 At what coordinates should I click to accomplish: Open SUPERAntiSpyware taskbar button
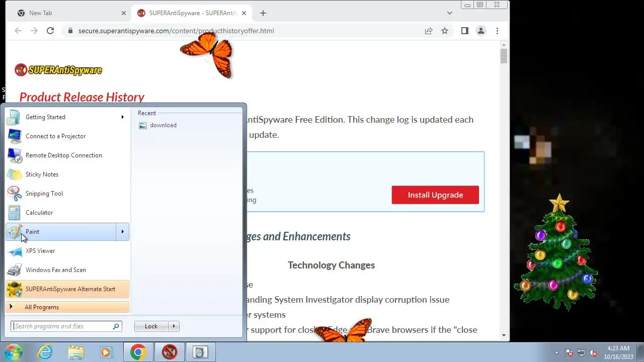click(170, 352)
